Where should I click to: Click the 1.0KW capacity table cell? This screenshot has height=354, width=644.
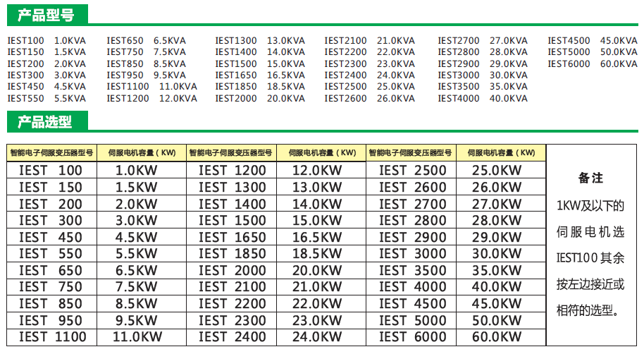(137, 170)
